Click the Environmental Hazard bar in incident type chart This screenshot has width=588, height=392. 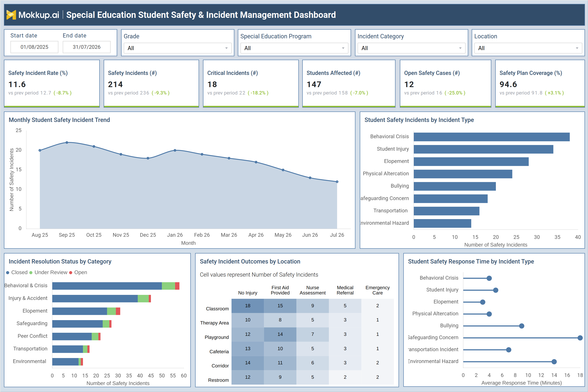click(443, 223)
